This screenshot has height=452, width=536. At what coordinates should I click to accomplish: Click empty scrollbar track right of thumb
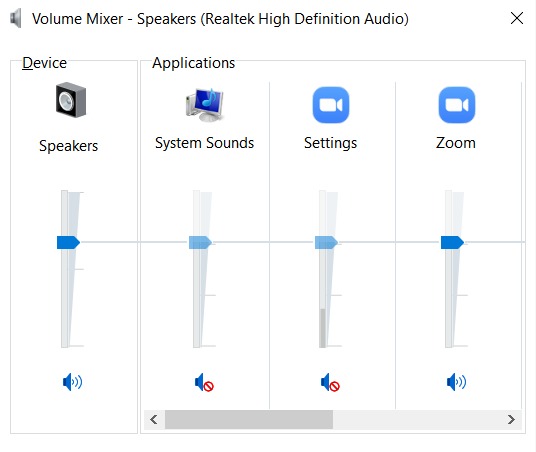point(417,420)
